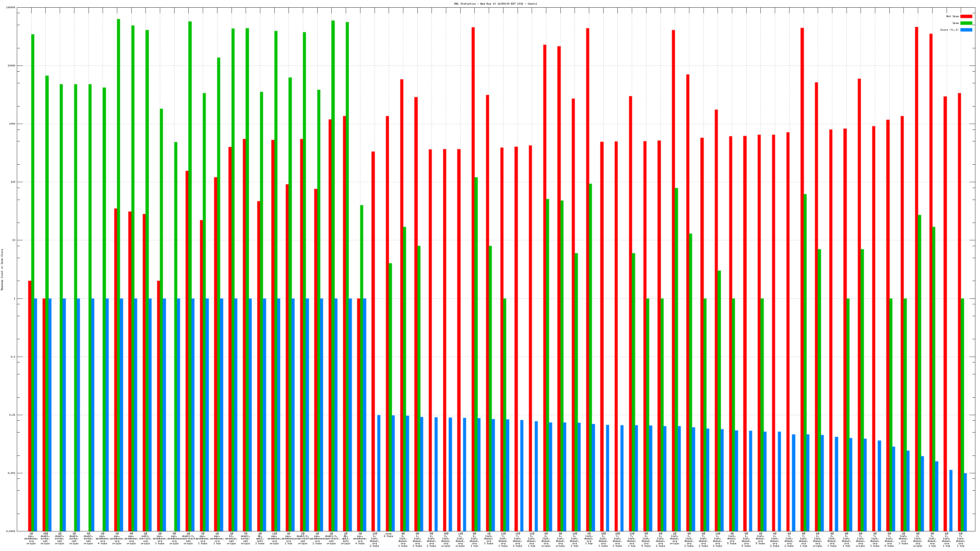Click the db.wpbl.info 3 hops label

coord(260,538)
